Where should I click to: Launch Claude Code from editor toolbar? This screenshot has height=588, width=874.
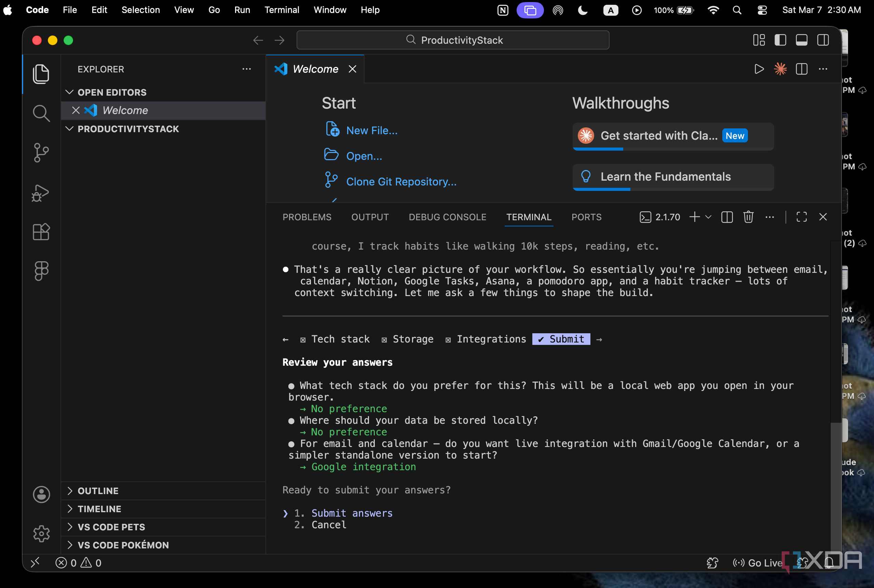point(780,69)
